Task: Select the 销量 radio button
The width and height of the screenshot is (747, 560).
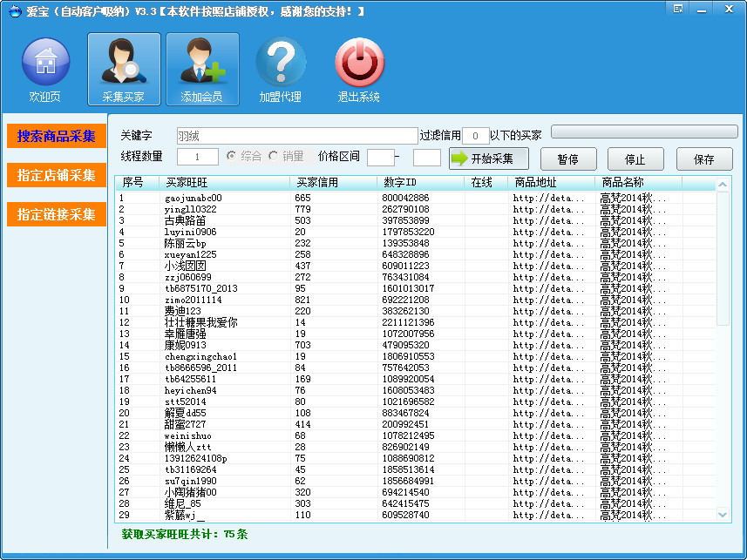Action: click(273, 156)
